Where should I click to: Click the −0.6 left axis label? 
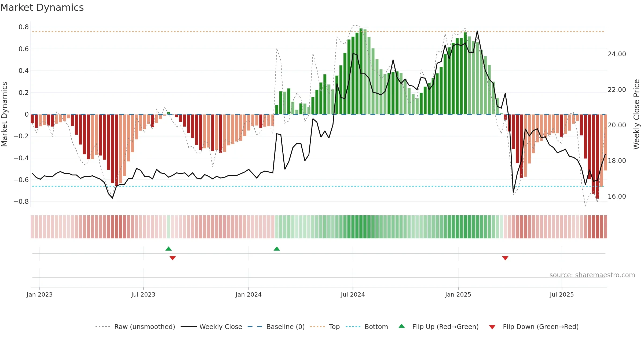pyautogui.click(x=21, y=180)
